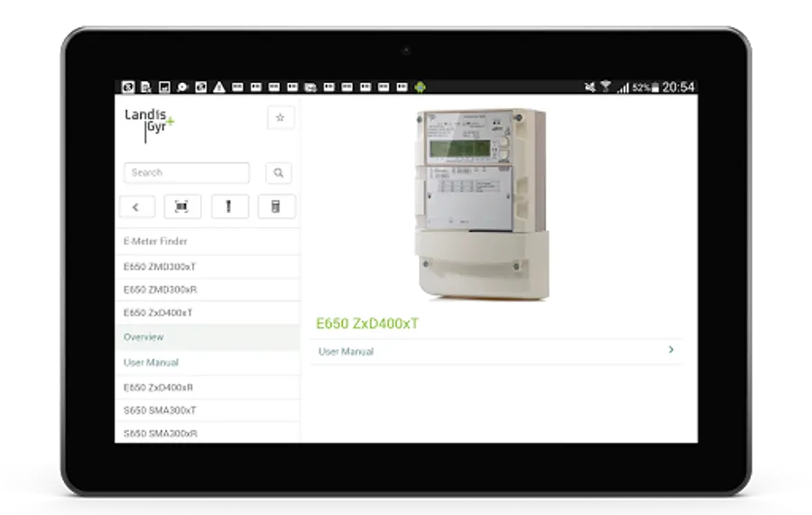Screen dimensions: 812x515
Task: Open S650 SMA300xT entry
Action: click(x=208, y=410)
